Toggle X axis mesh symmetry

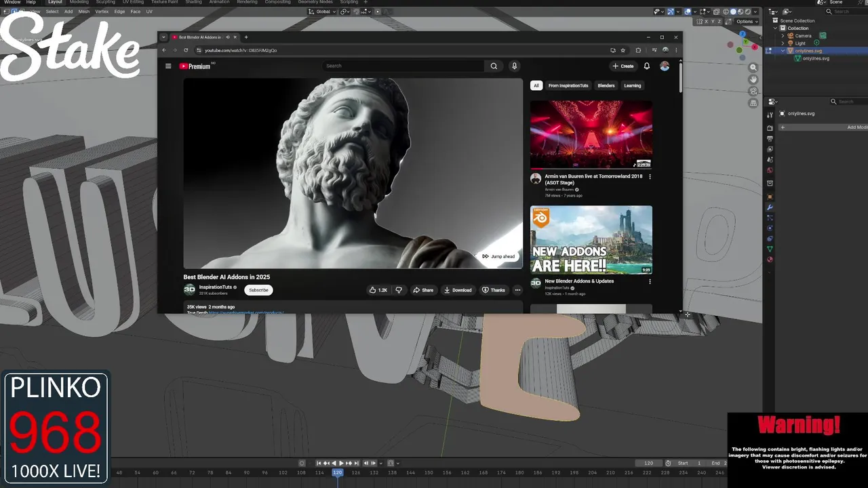tap(706, 22)
